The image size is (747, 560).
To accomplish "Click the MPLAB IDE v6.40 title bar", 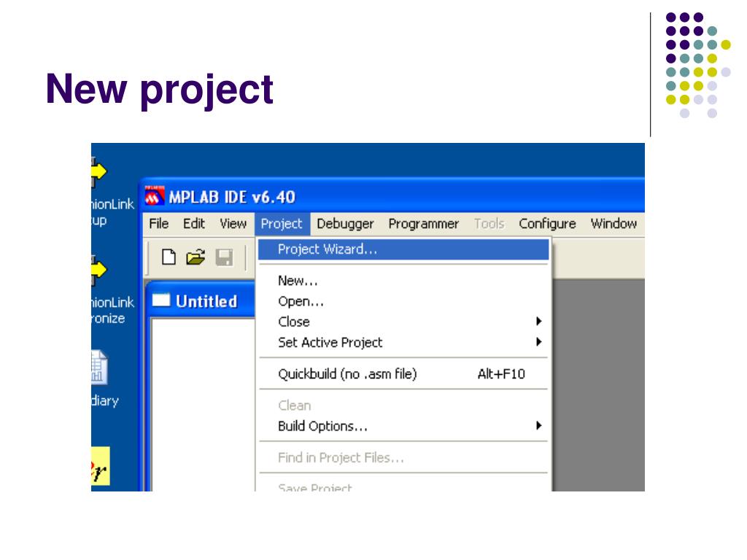I will click(392, 196).
